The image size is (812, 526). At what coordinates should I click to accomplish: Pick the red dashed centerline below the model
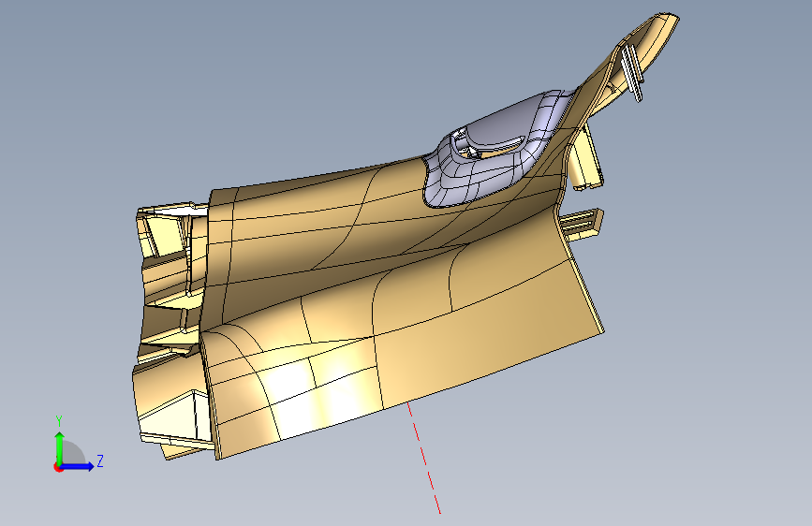(x=423, y=458)
